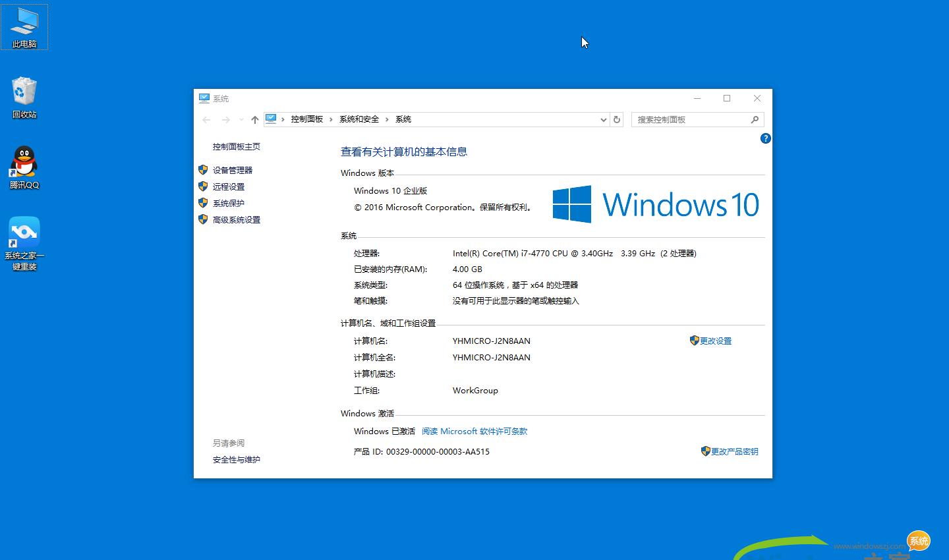Click the refresh button beside address bar
The image size is (949, 560).
617,119
